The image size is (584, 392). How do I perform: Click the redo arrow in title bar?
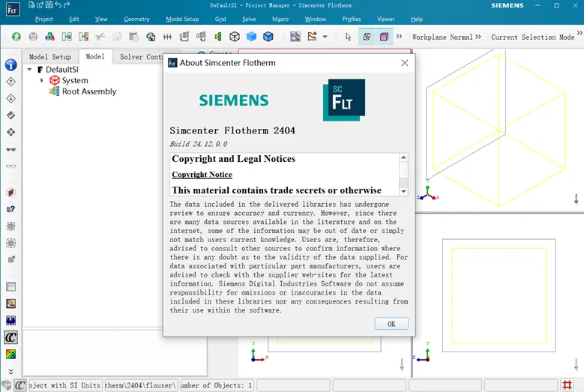tap(67, 4)
